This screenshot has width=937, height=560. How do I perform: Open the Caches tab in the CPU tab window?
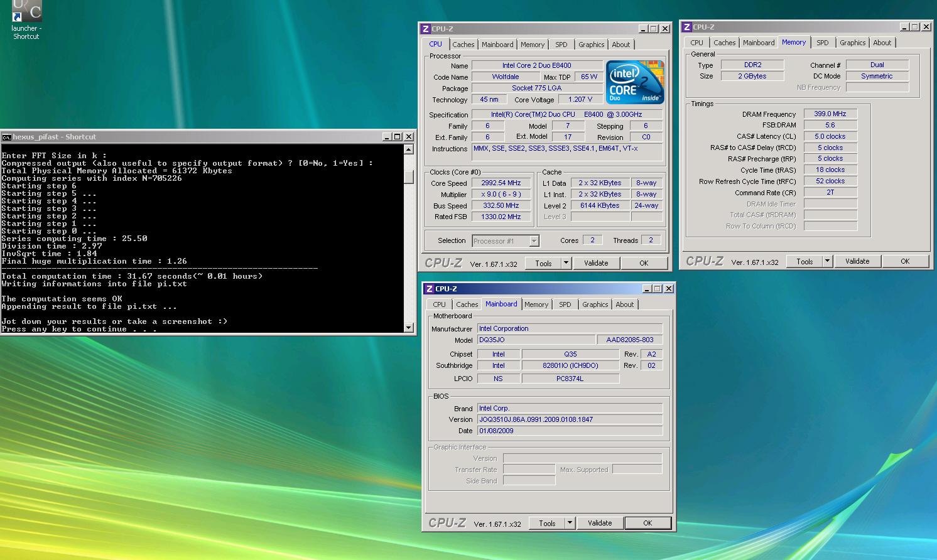[x=463, y=45]
